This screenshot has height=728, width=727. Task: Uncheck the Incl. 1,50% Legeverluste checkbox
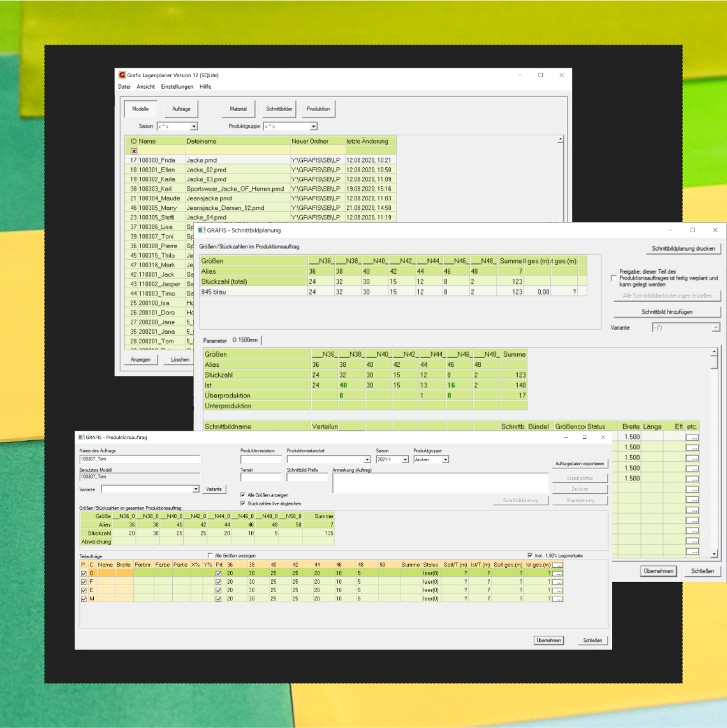point(530,555)
